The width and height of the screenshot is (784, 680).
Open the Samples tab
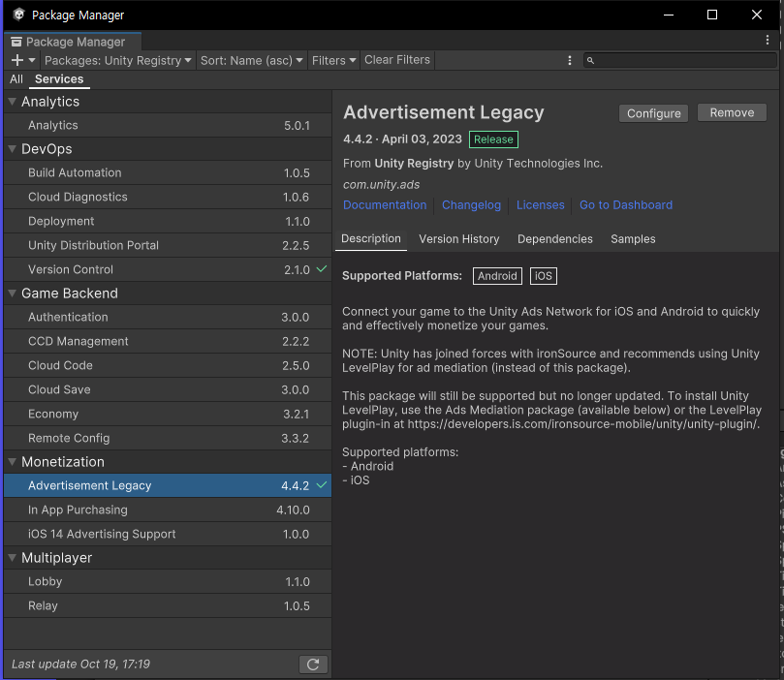(x=633, y=239)
